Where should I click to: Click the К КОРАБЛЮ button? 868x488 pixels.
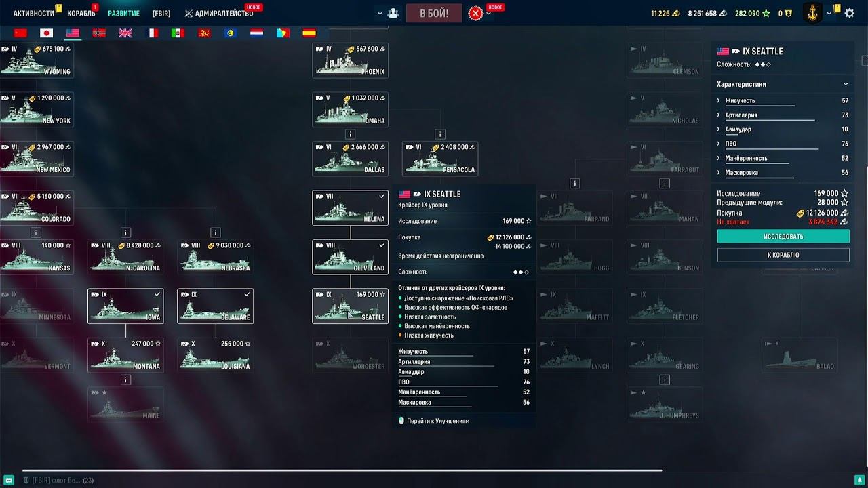(783, 255)
